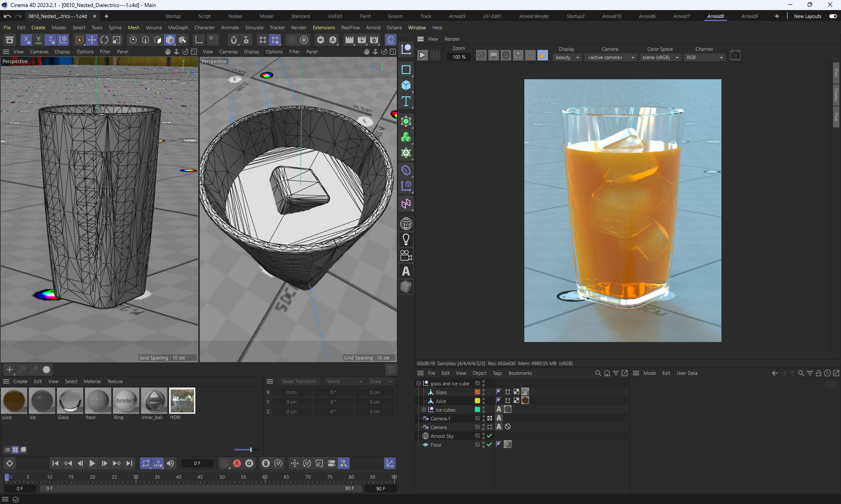
Task: Select the Rotate tool in toolbar
Action: point(104,40)
